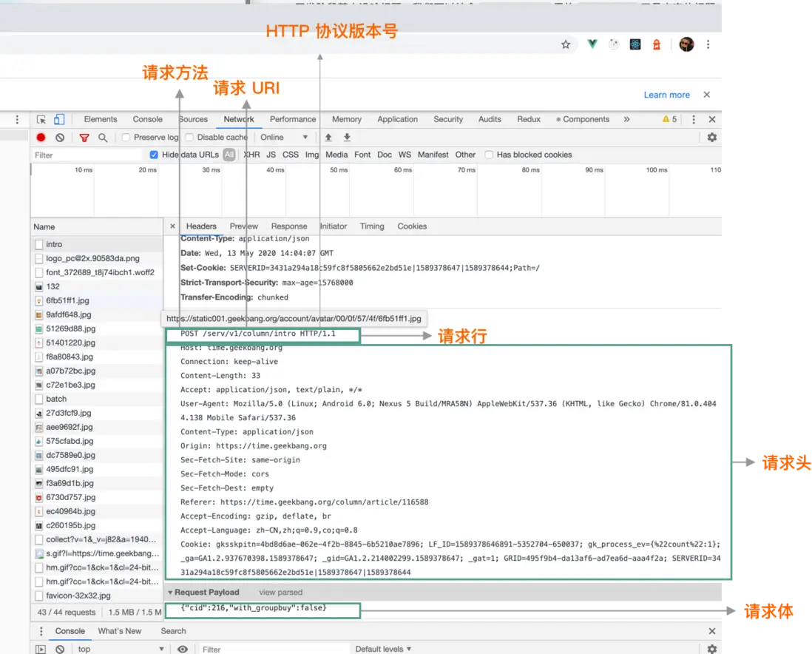
Task: Open What's New drawer tab
Action: point(120,630)
